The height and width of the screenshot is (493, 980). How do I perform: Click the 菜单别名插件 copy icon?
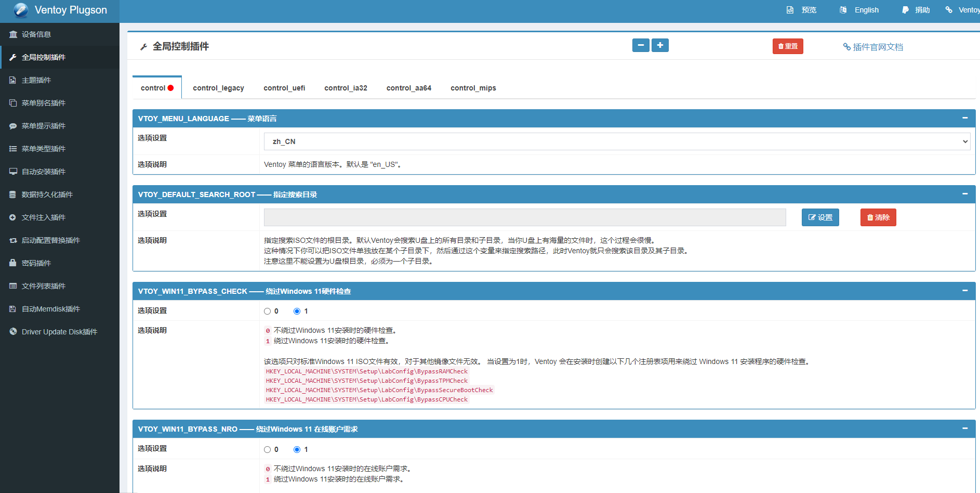13,103
